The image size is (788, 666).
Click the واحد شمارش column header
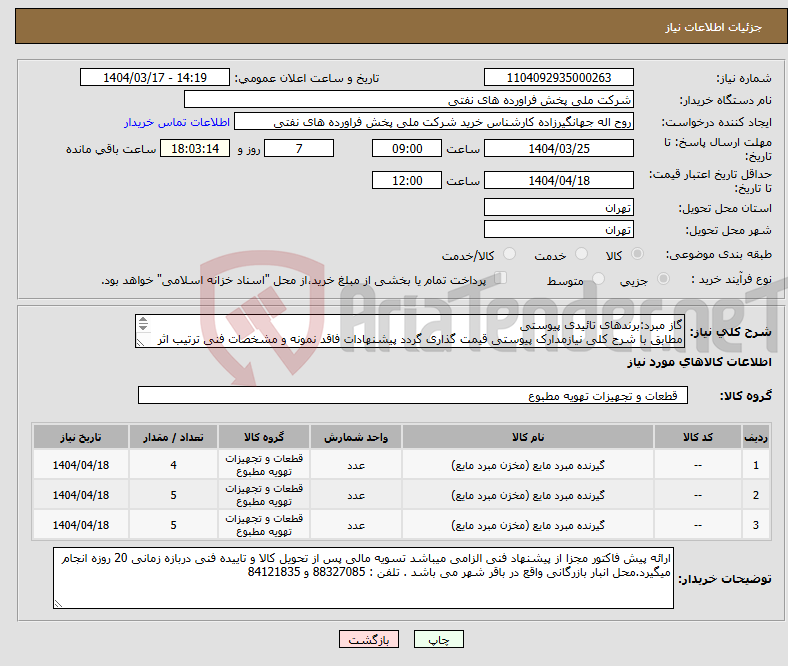(356, 437)
